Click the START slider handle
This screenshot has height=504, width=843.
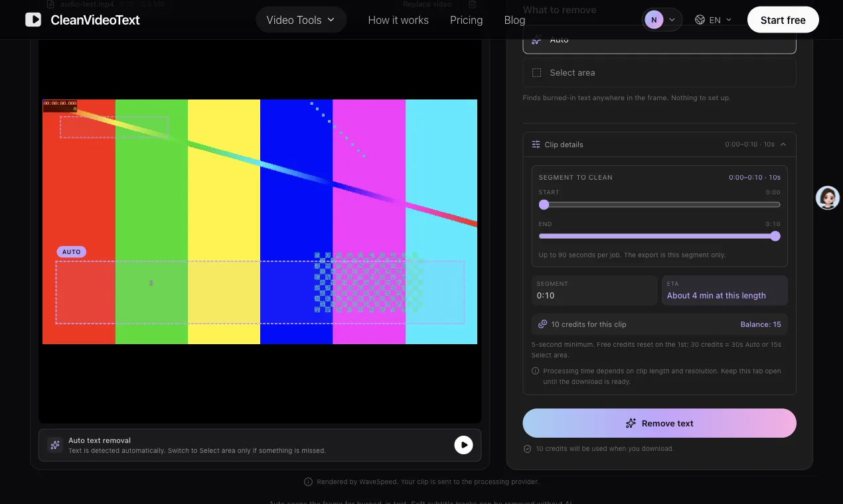tap(544, 205)
